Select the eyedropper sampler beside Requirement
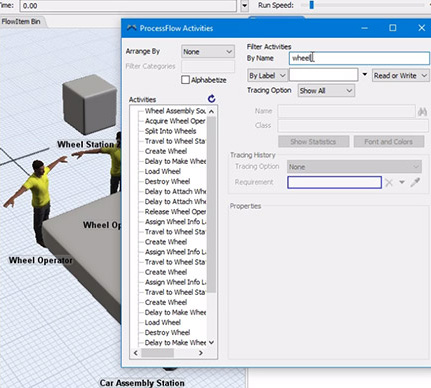The width and height of the screenshot is (431, 388). pos(415,182)
